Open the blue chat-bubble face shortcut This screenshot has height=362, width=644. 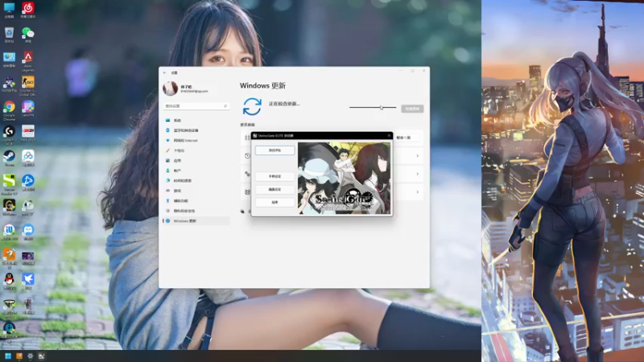(x=28, y=232)
